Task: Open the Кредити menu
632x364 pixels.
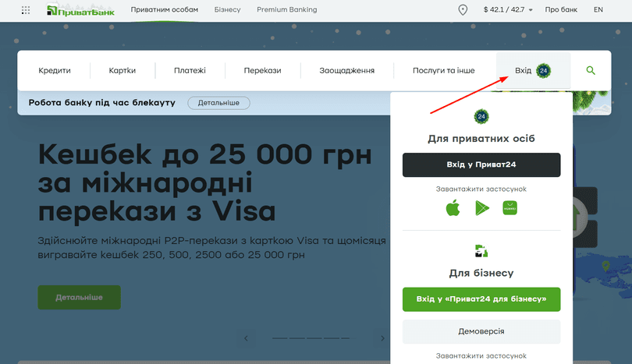Action: 55,70
